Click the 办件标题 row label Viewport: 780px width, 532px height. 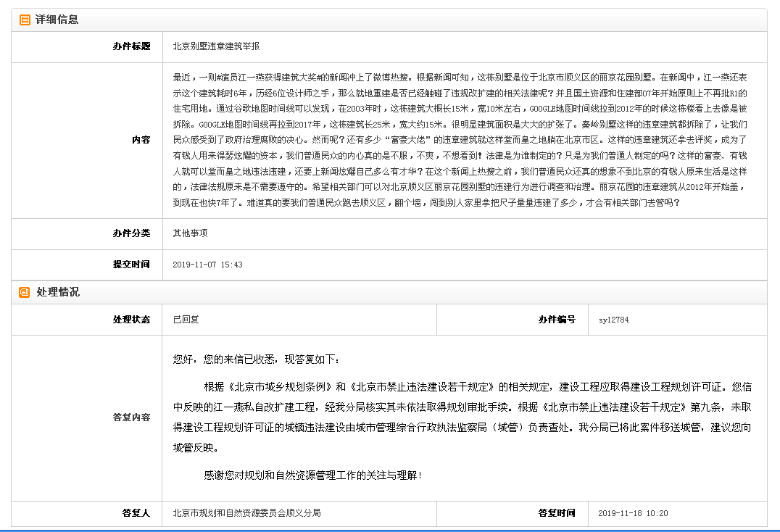tap(131, 46)
